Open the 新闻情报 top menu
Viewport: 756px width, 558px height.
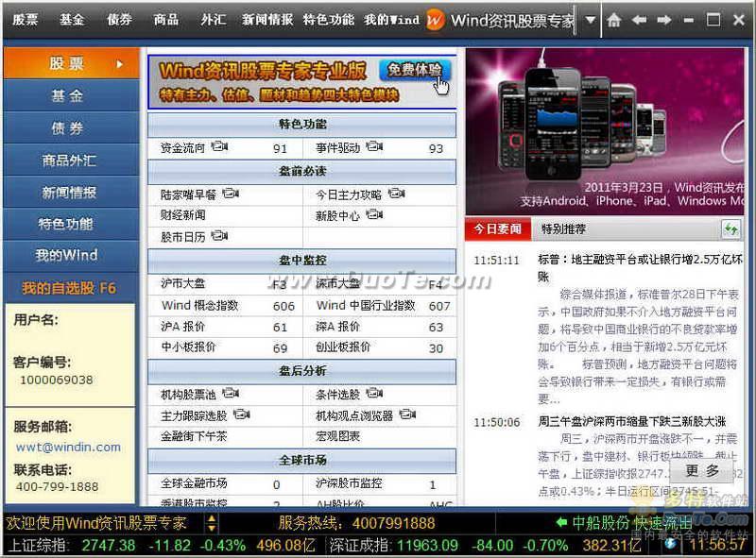[x=267, y=20]
